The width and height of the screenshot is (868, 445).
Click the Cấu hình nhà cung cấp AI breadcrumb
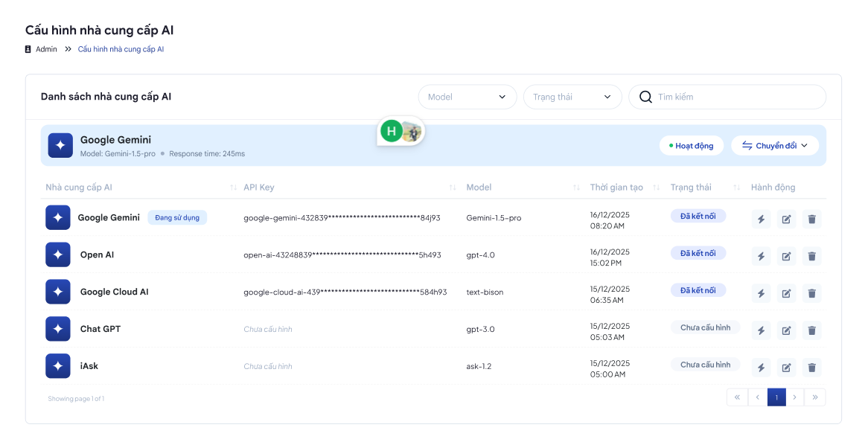point(121,49)
